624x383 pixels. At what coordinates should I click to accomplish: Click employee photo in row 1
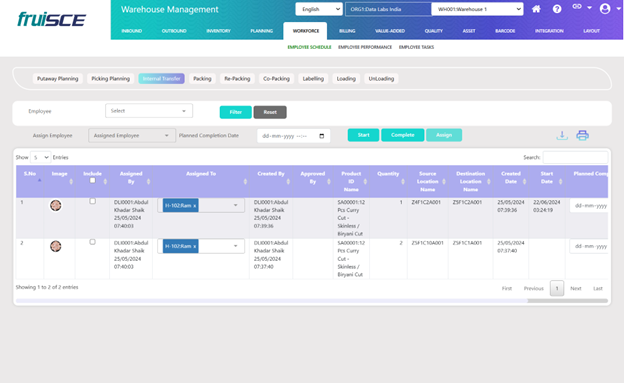(55, 205)
